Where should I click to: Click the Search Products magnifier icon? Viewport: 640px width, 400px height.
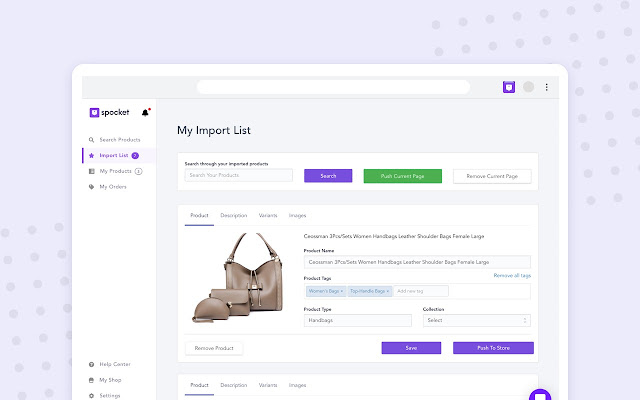91,140
